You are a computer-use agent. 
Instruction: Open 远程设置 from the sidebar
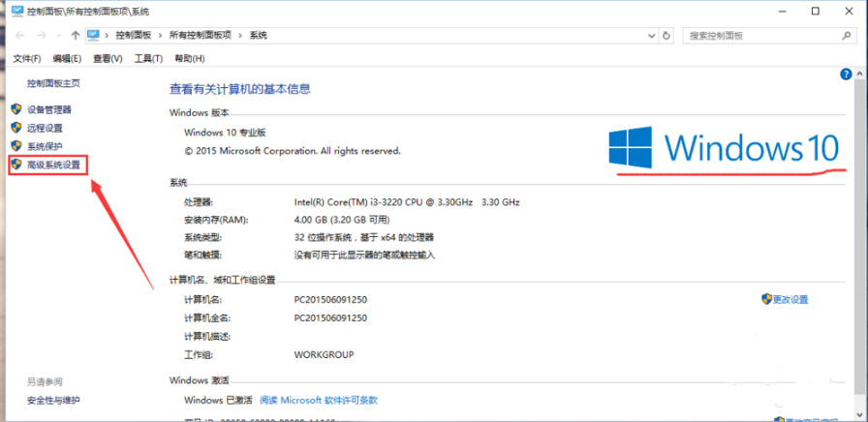coord(45,128)
